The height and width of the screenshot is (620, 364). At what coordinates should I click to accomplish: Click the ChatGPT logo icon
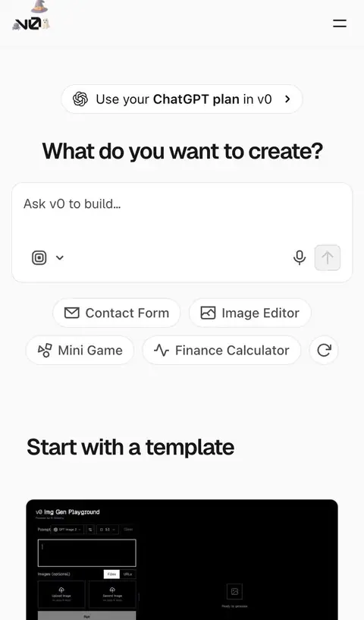point(80,99)
